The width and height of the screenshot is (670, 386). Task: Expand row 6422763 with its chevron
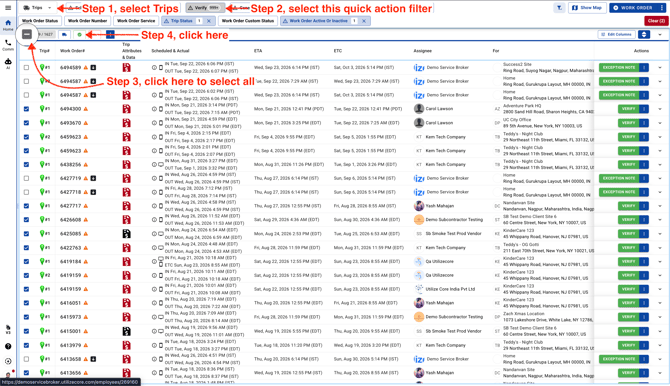click(x=660, y=248)
